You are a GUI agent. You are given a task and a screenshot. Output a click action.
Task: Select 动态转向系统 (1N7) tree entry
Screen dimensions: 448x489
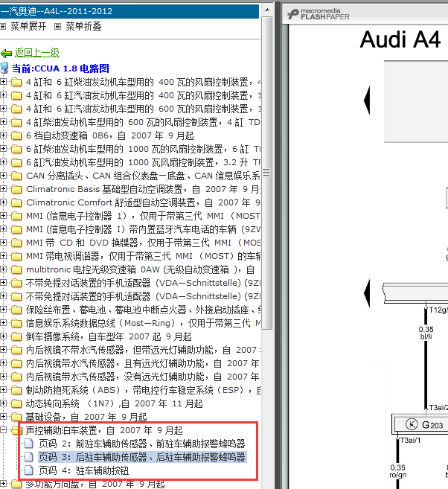click(114, 403)
